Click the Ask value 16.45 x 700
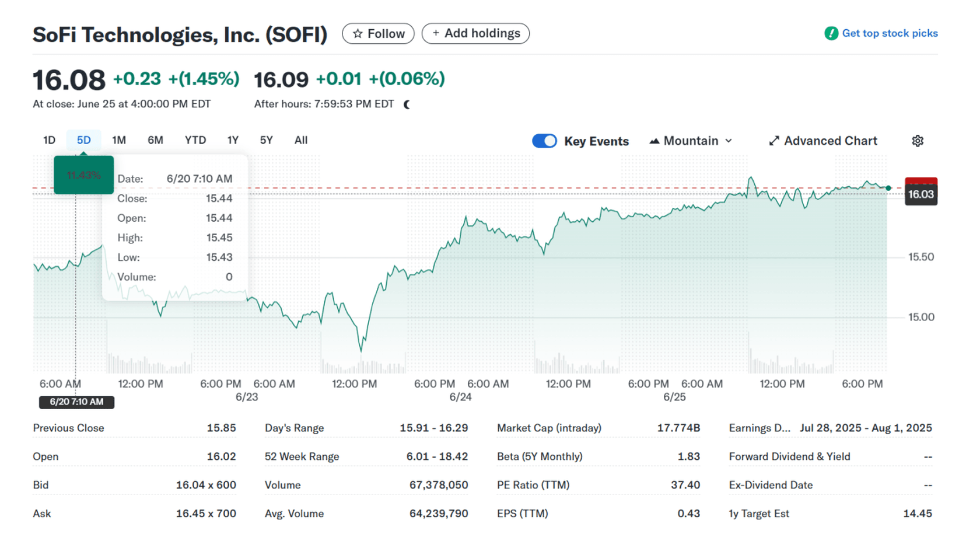The height and width of the screenshot is (551, 980). (206, 514)
